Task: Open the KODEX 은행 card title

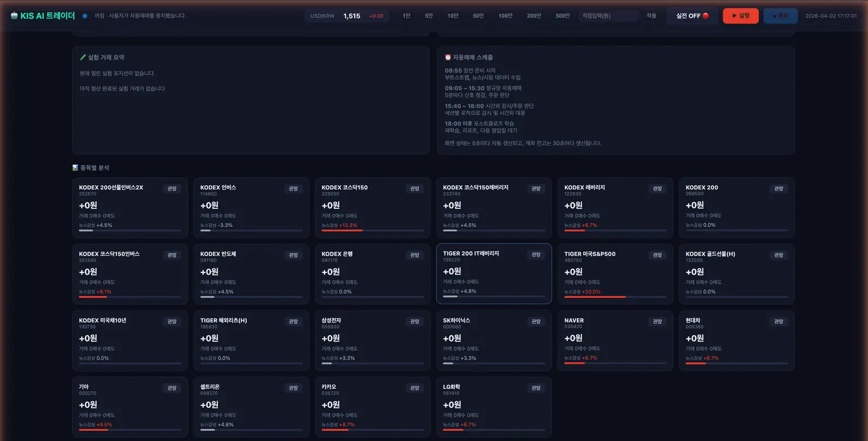Action: click(x=337, y=254)
